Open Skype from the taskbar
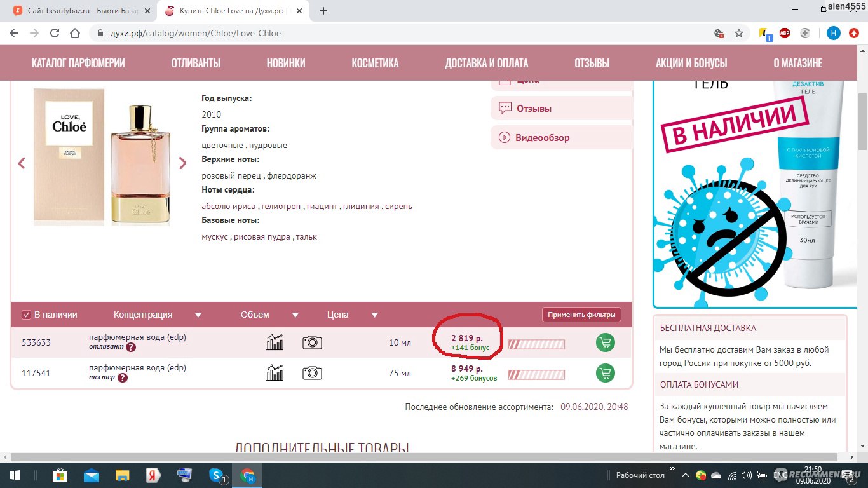The image size is (868, 488). click(217, 475)
